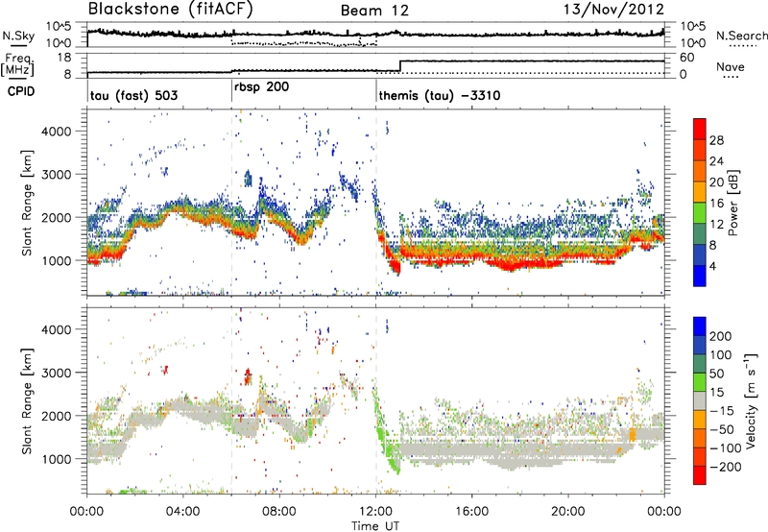This screenshot has width=768, height=532.
Task: Click the '20:00' time axis tick label
Action: (567, 512)
